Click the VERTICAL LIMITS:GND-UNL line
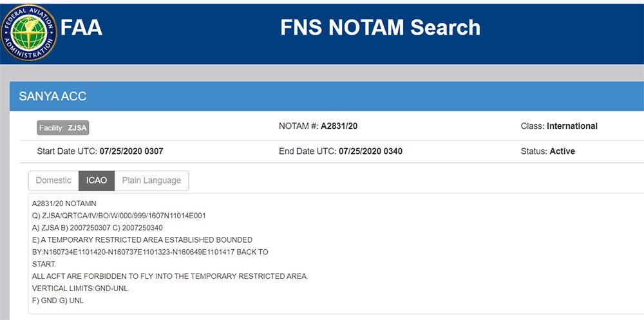 80,288
